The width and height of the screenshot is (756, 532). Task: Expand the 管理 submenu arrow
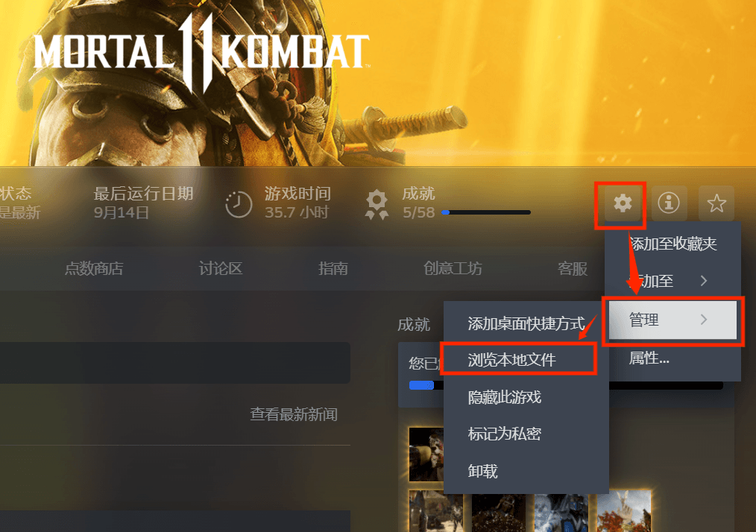pyautogui.click(x=704, y=320)
